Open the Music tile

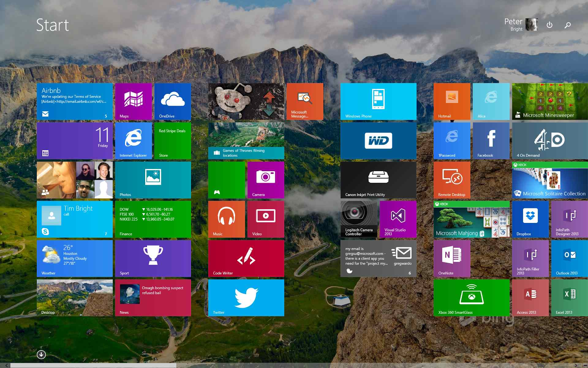point(226,219)
